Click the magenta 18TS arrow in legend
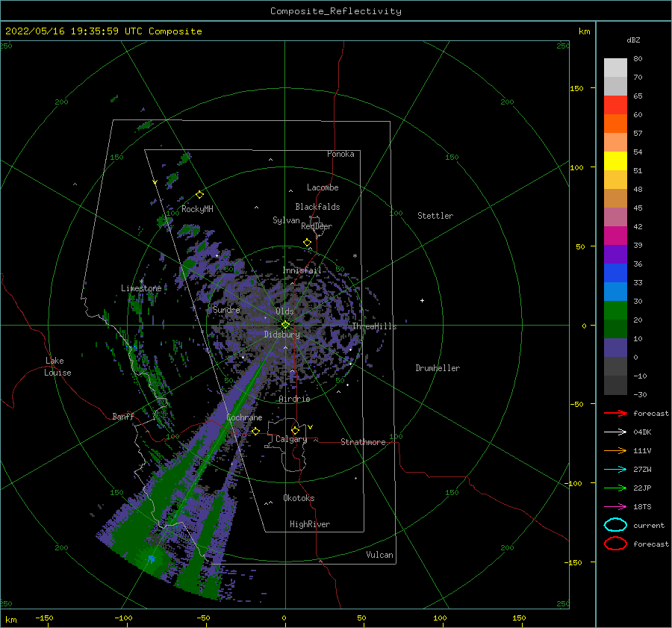This screenshot has height=628, width=672. click(615, 507)
